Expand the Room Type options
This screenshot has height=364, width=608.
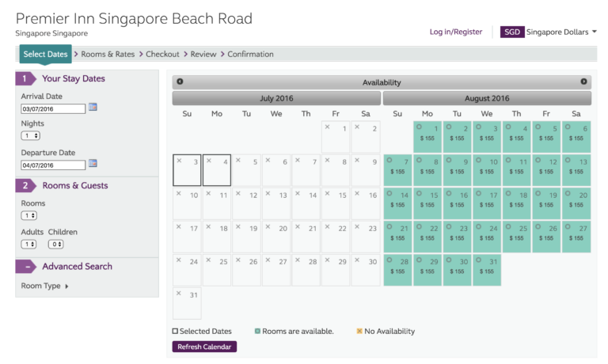click(44, 286)
